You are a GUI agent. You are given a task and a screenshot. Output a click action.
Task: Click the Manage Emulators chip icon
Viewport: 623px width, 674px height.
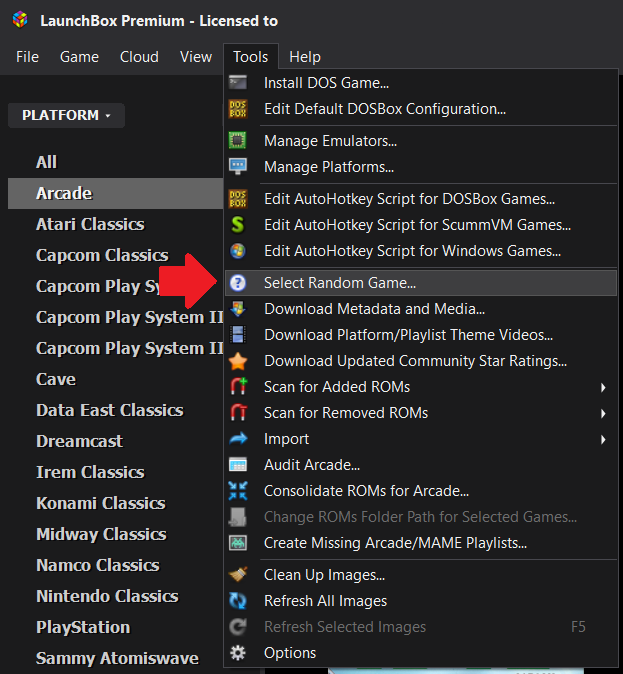[x=238, y=141]
